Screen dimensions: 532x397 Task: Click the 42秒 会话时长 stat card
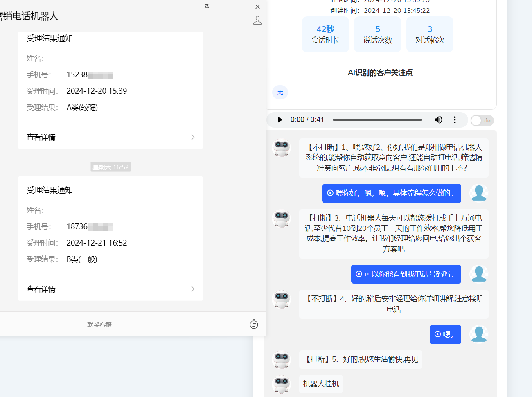coord(325,34)
